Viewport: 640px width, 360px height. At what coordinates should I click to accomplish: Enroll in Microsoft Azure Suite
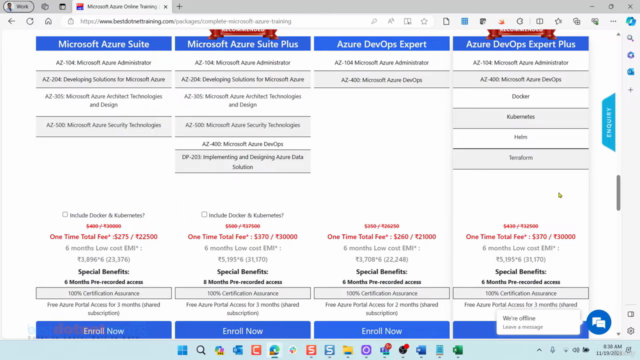pos(104,330)
